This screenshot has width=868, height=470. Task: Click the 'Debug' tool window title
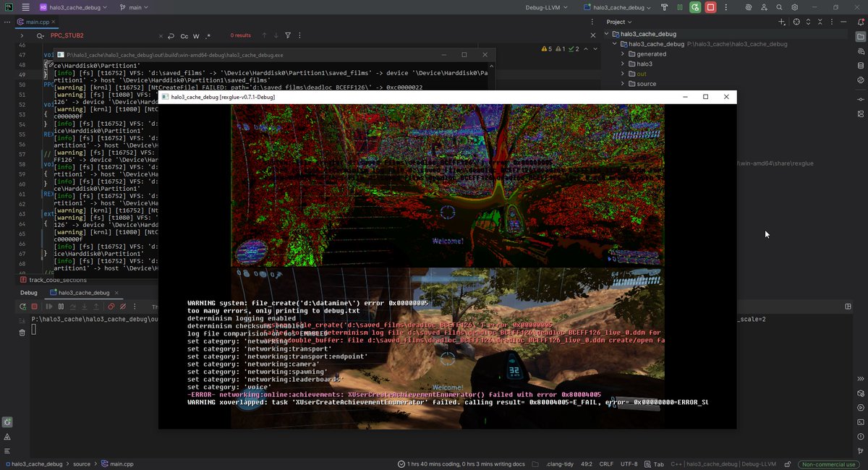29,293
